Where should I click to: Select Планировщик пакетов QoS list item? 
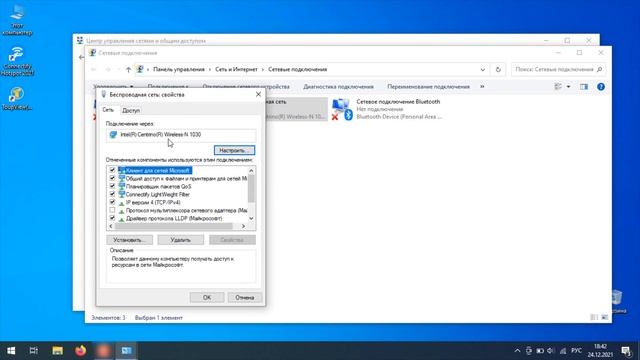click(x=158, y=187)
